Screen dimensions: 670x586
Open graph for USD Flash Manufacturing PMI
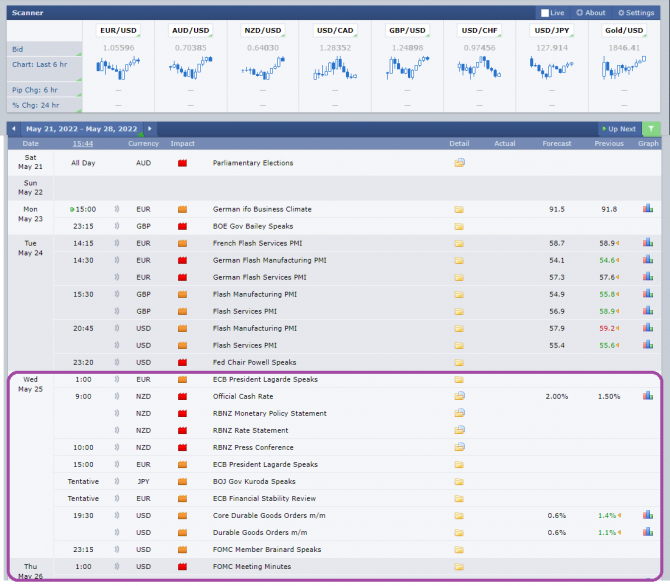[648, 328]
